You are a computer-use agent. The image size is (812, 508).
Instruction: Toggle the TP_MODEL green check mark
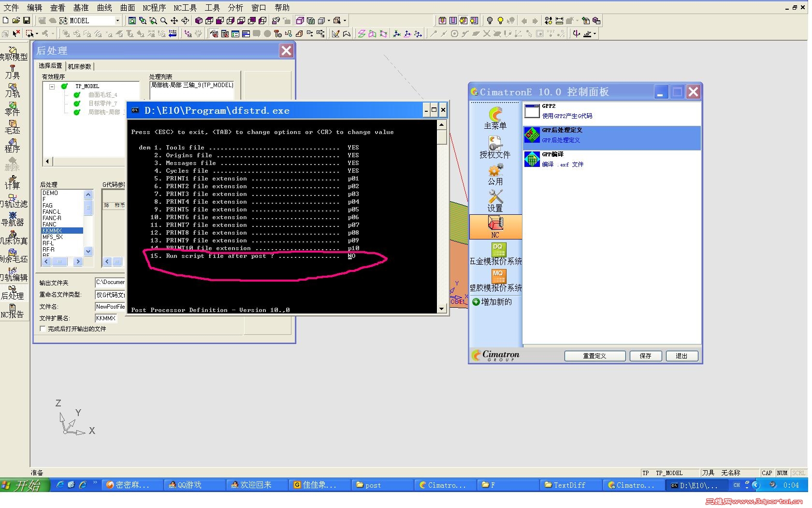click(x=64, y=86)
